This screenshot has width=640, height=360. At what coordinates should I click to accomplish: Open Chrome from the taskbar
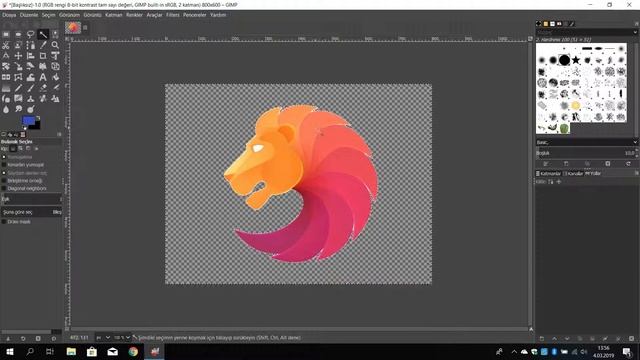click(x=133, y=352)
